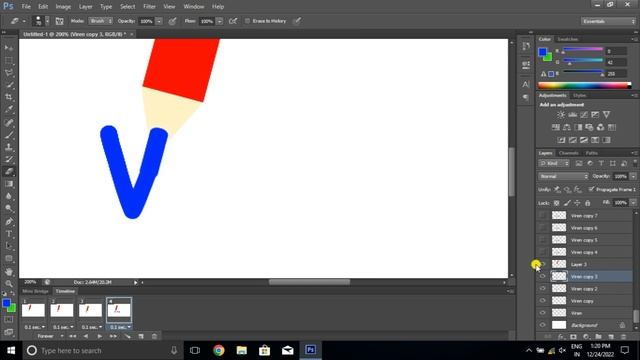Open Essentials workspace dropdown
The image size is (640, 360).
tap(608, 21)
